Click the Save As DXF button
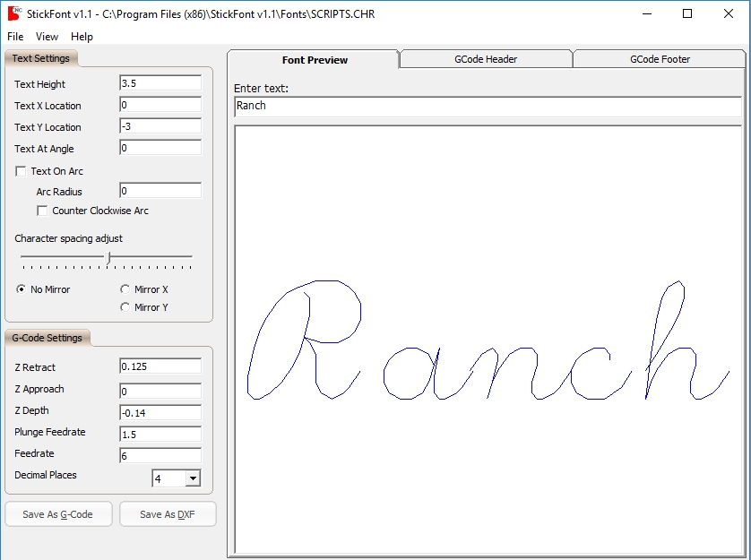Image resolution: width=751 pixels, height=560 pixels. coord(168,514)
